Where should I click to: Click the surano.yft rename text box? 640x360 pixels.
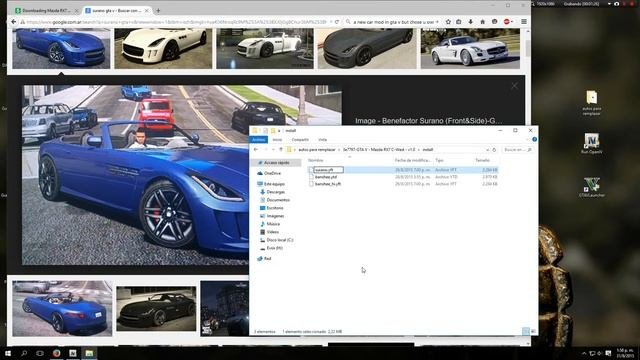[x=329, y=170]
